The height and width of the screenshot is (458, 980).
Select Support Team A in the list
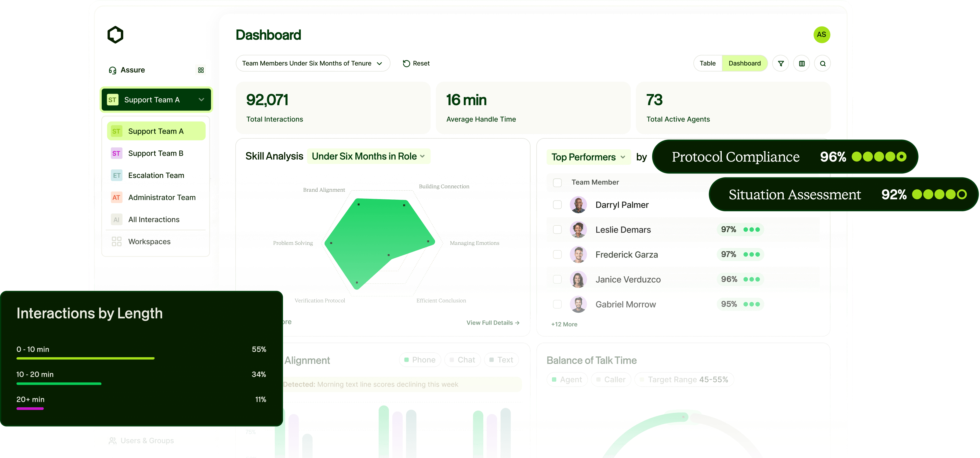pyautogui.click(x=156, y=131)
